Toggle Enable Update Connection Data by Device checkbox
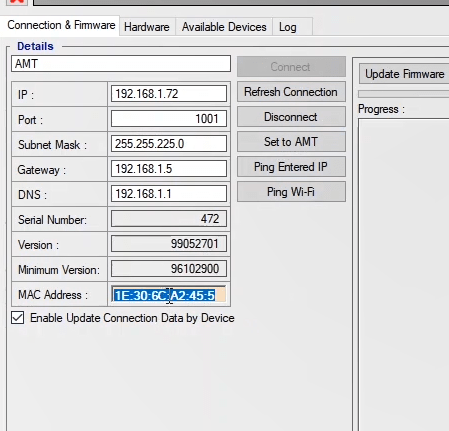 (17, 318)
